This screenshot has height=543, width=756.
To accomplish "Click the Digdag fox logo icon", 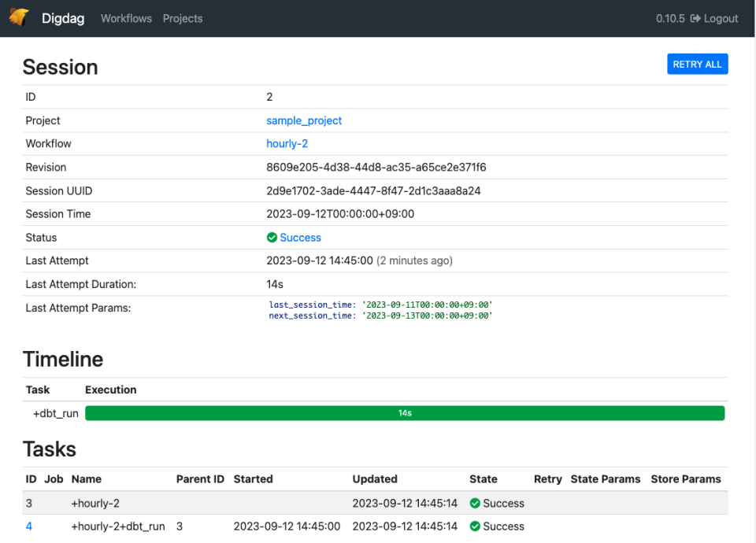I will point(19,17).
